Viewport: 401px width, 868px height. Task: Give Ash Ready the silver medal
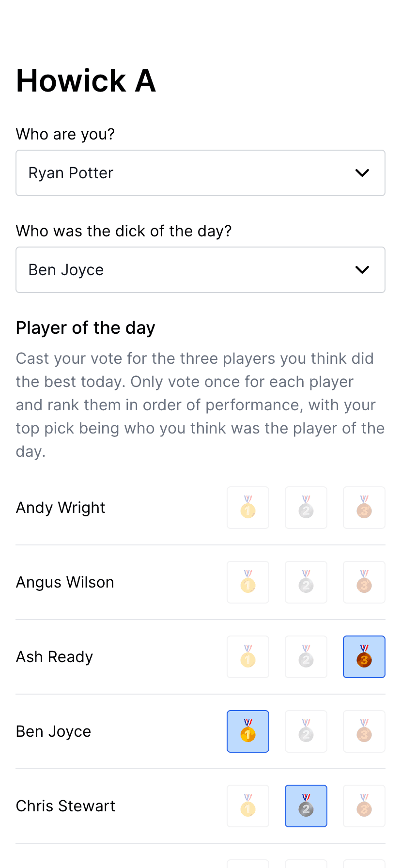[306, 657]
